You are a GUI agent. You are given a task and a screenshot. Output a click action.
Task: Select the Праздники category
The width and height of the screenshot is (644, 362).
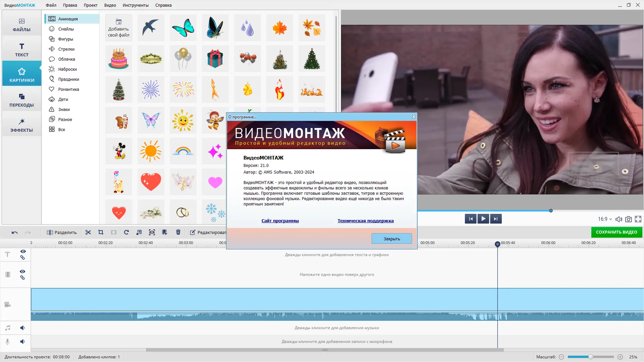pos(68,79)
